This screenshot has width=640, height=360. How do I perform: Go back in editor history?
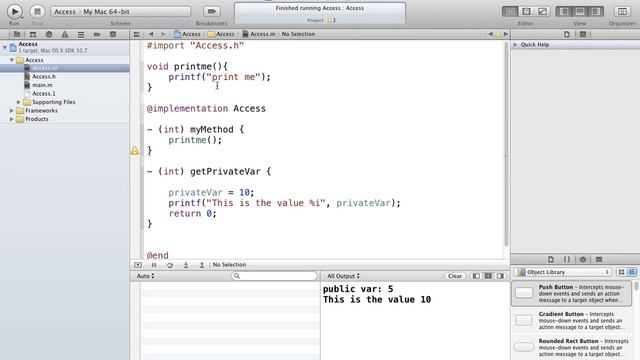(151, 34)
